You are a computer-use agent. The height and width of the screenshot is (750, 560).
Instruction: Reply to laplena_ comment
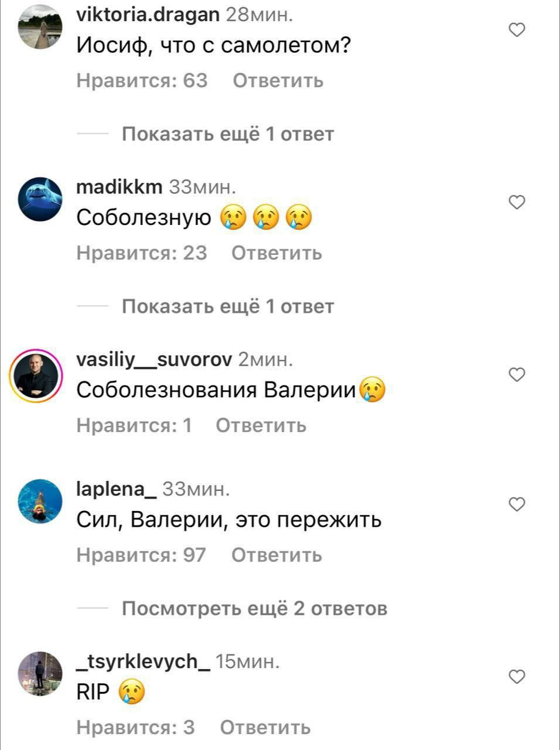276,555
